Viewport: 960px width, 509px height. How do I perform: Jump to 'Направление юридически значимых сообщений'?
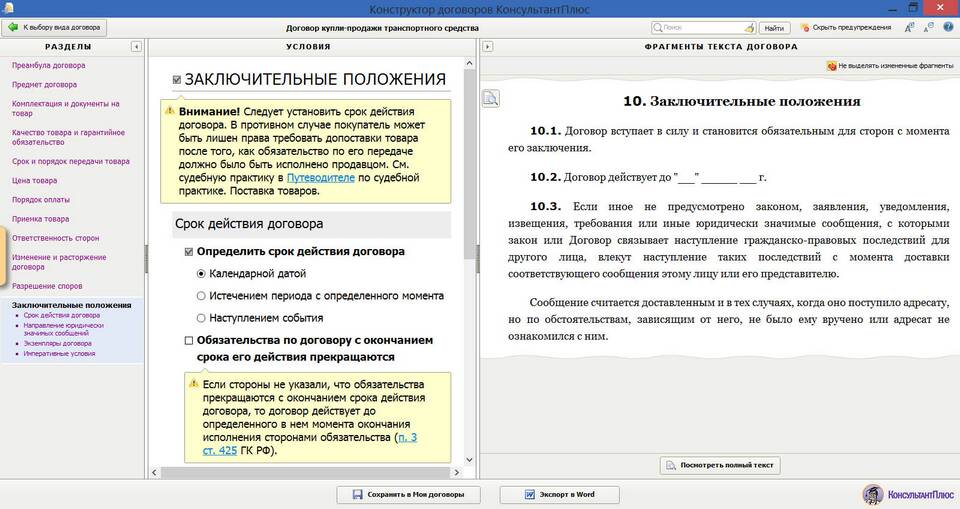[x=63, y=330]
